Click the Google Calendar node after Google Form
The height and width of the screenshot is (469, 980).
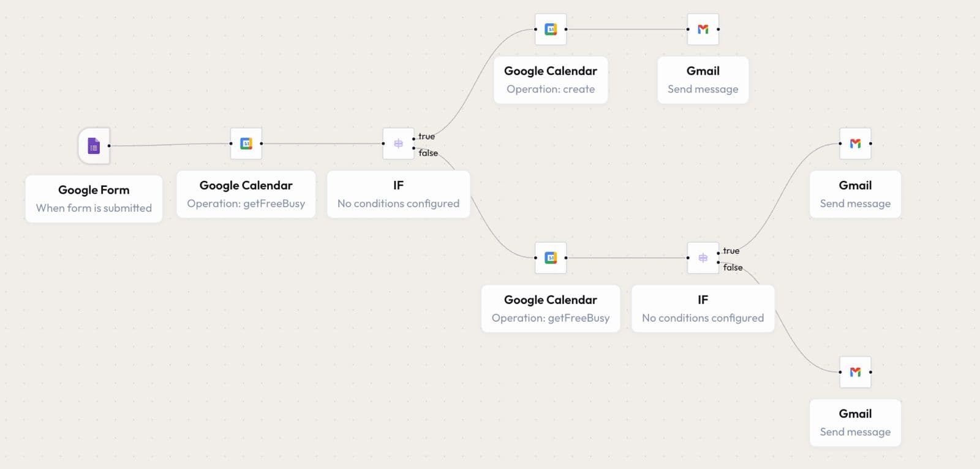pyautogui.click(x=246, y=143)
